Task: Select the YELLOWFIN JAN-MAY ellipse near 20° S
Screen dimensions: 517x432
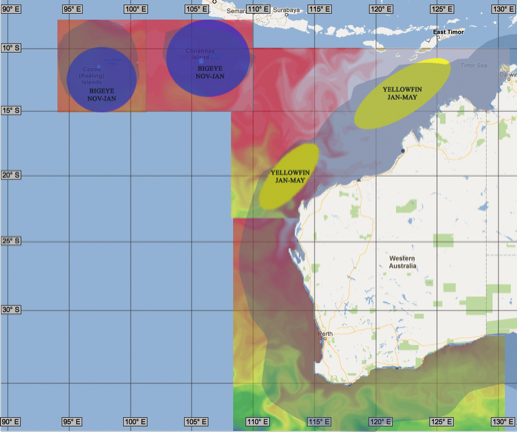Action: [x=289, y=176]
